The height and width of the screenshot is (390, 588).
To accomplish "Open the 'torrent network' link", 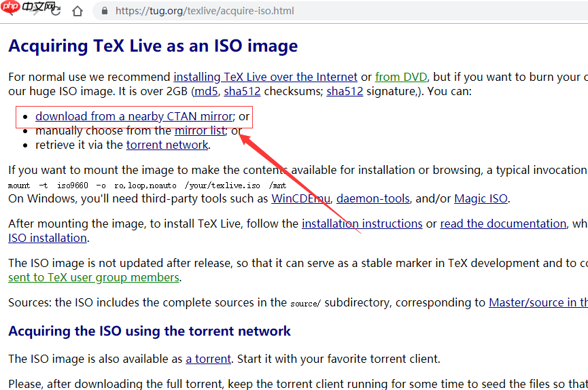I will pos(167,145).
